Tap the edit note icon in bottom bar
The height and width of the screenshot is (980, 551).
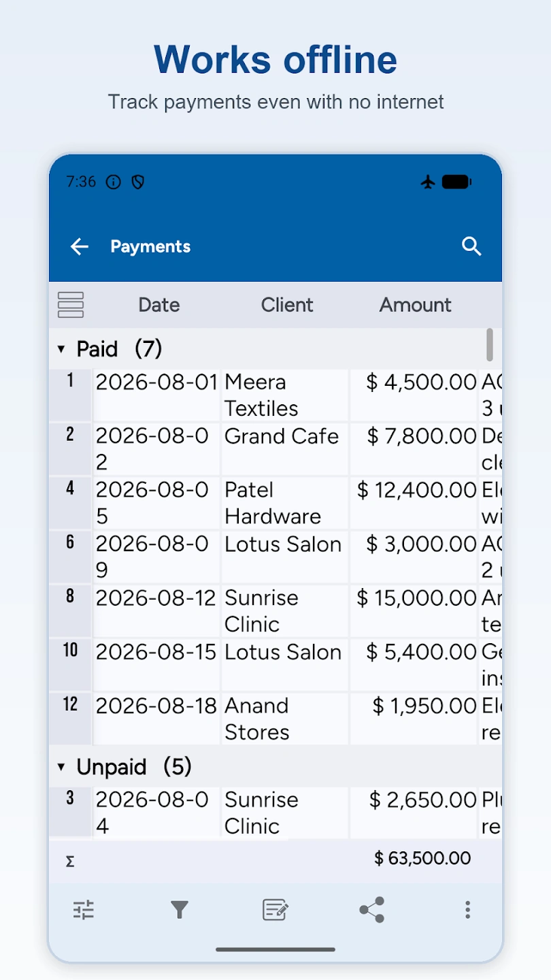click(x=275, y=910)
